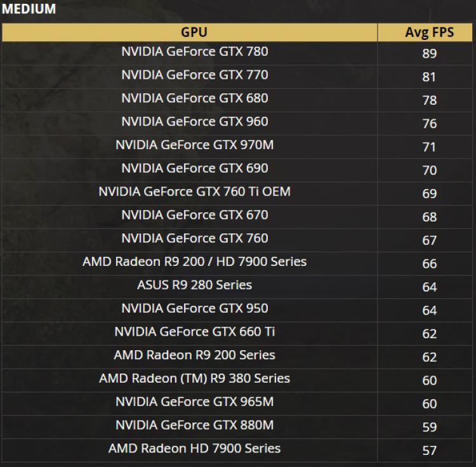This screenshot has height=467, width=476.
Task: Click the Avg FPS column header
Action: pyautogui.click(x=429, y=32)
